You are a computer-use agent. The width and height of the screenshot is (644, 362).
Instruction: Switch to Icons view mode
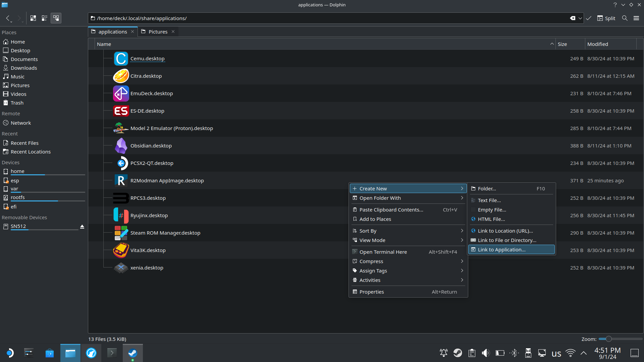pyautogui.click(x=33, y=18)
